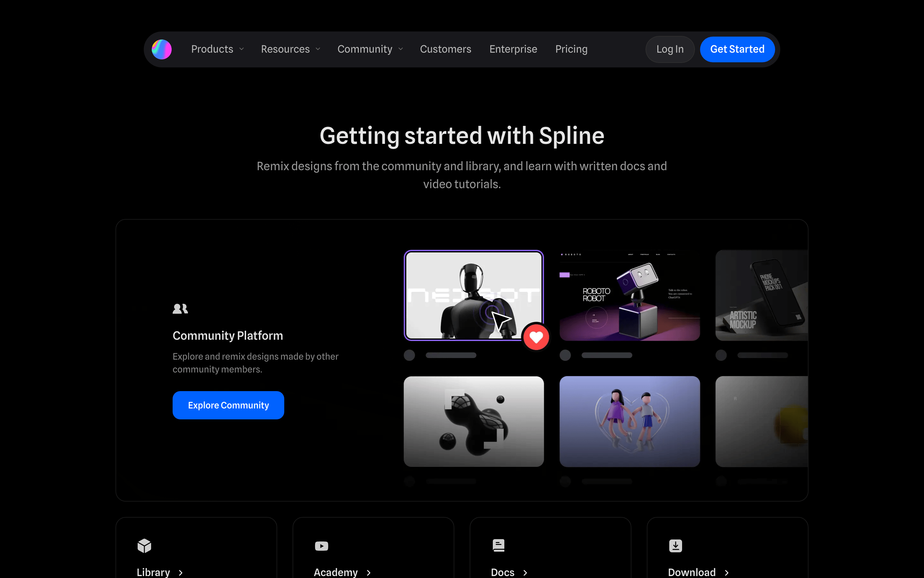Open the Academy arrow chevron

click(x=368, y=573)
